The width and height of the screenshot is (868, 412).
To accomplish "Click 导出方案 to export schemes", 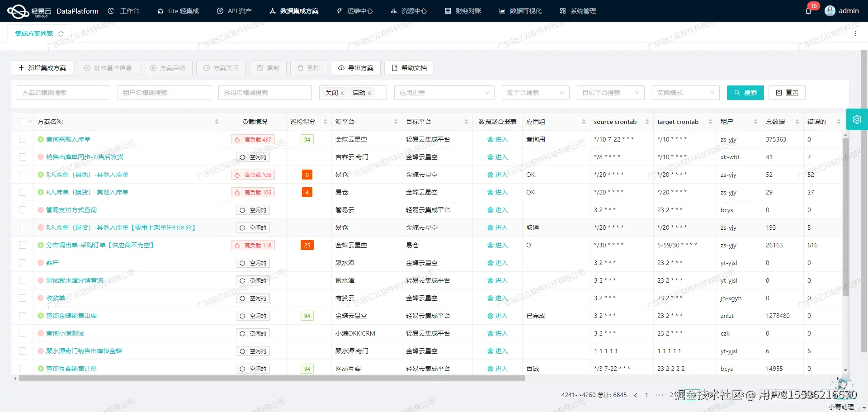I will 356,68.
